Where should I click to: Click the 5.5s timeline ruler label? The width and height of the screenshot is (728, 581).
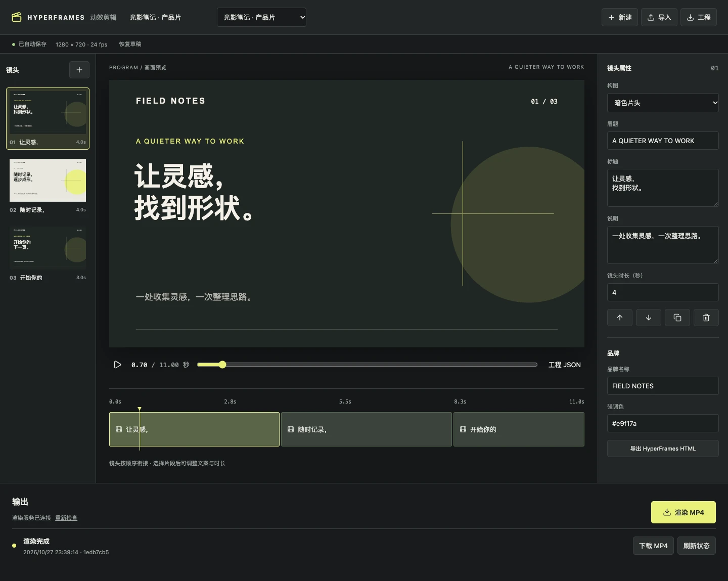click(x=345, y=401)
